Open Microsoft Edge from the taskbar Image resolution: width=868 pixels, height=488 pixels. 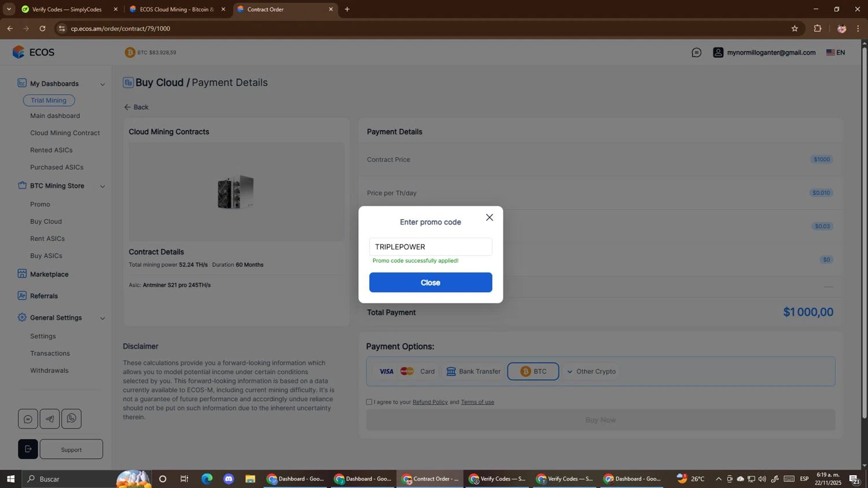tap(207, 479)
